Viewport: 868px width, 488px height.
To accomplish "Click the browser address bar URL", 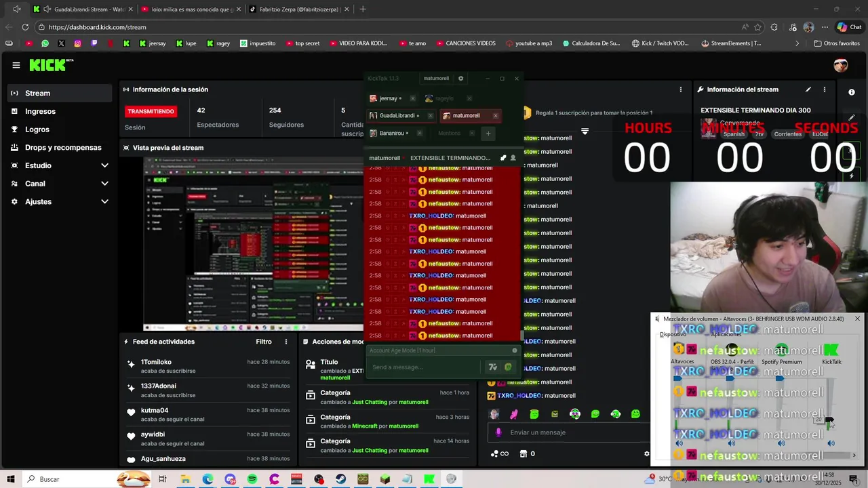I will tap(97, 27).
